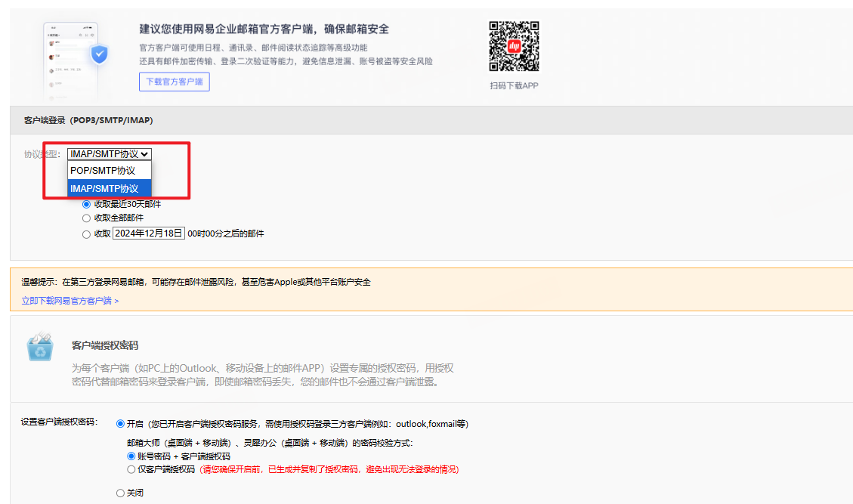This screenshot has width=853, height=504.
Task: Select 仅客户端授权码 radio option
Action: (x=131, y=469)
